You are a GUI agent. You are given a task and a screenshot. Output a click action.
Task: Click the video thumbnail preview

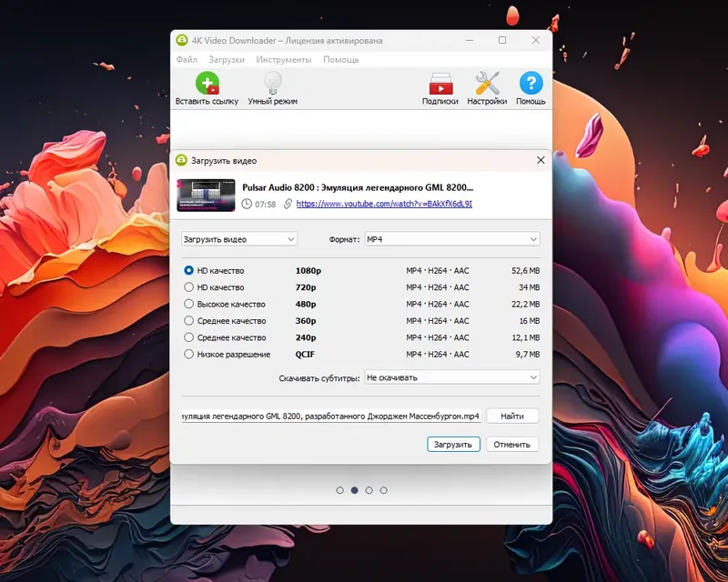(x=206, y=196)
